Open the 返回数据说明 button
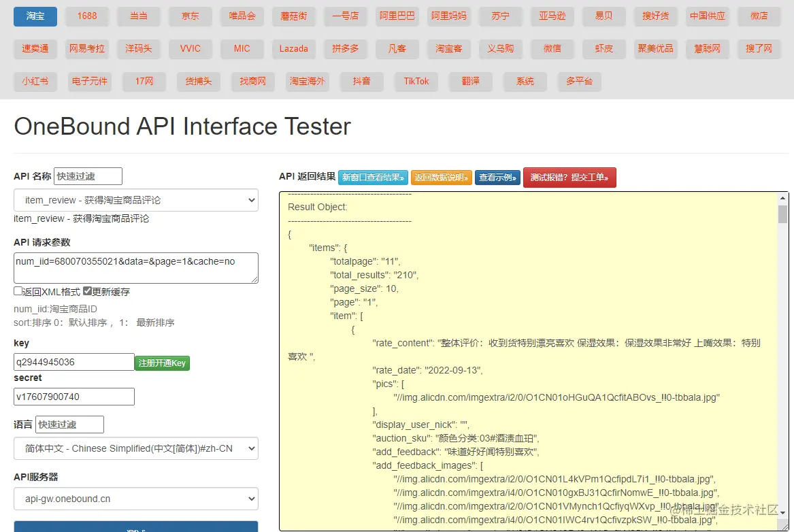 click(x=441, y=177)
